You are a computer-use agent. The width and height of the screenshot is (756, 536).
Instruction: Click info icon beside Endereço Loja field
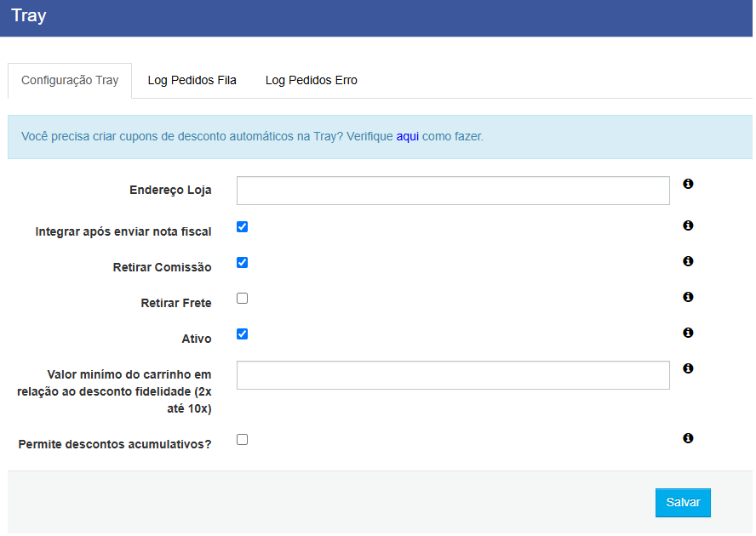coord(688,184)
